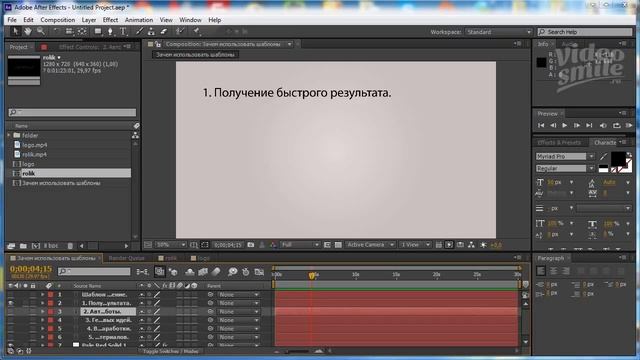Toggle pixel aspect ratio correction in viewer
Image resolution: width=640 pixels, height=360 pixels.
439,245
